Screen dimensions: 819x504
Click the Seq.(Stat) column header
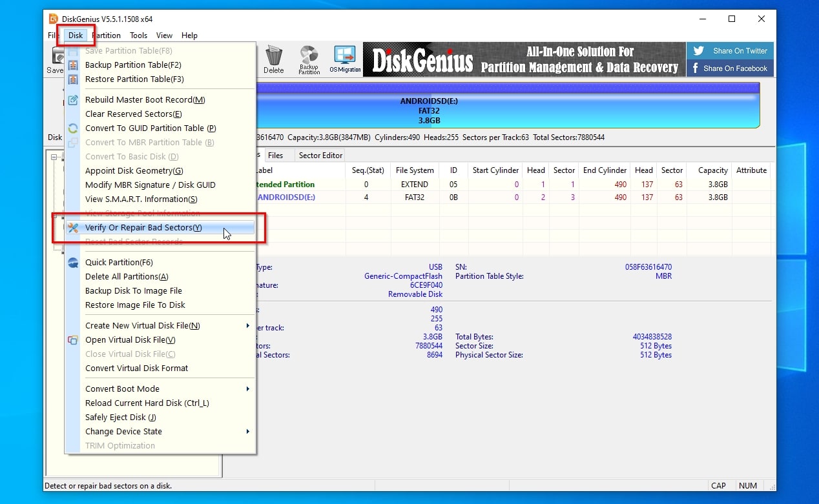pos(368,170)
